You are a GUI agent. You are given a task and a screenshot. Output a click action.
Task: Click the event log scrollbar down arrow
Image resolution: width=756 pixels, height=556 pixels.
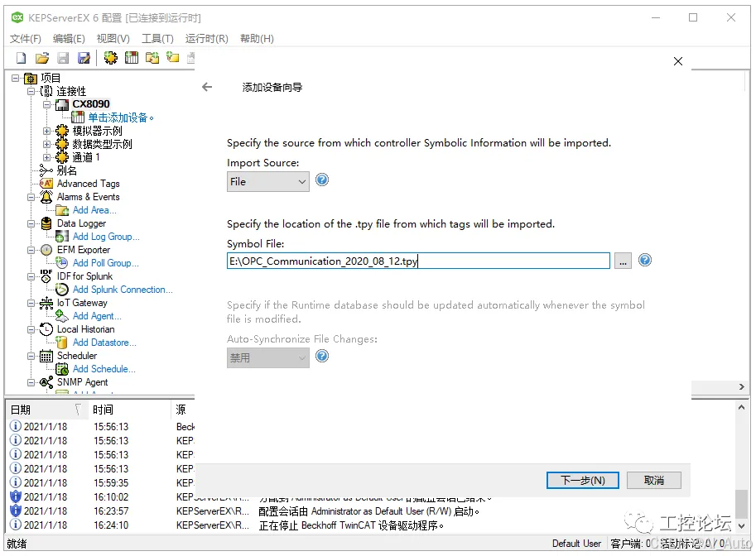(x=742, y=526)
